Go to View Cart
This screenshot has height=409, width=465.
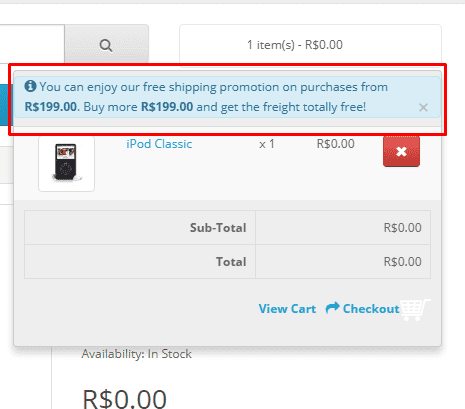[287, 309]
